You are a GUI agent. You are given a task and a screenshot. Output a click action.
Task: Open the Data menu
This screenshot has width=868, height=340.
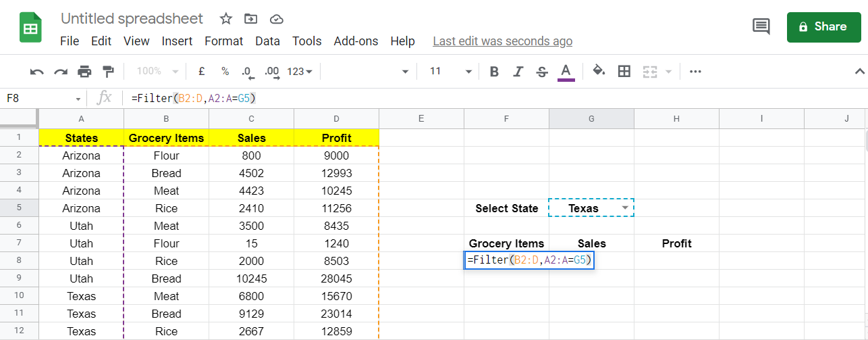click(267, 41)
